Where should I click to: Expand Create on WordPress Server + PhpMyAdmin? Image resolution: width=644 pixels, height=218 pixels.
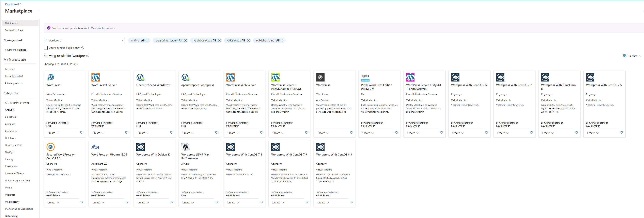point(278,133)
